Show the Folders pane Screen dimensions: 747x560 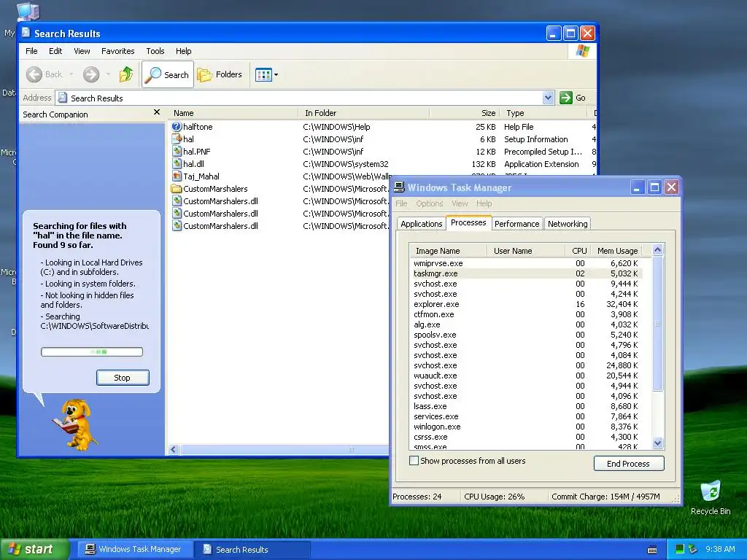point(220,74)
